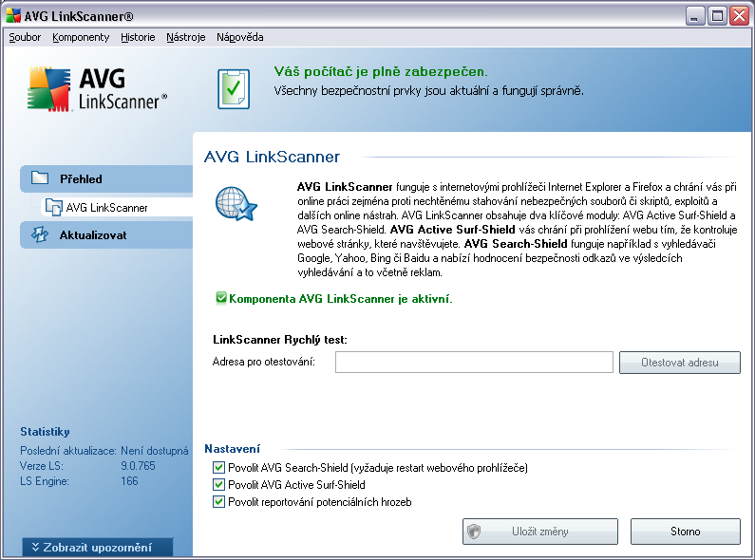This screenshot has width=755, height=560.
Task: Toggle Povolit AVG Active Surf-Shield checkbox
Action: 218,484
